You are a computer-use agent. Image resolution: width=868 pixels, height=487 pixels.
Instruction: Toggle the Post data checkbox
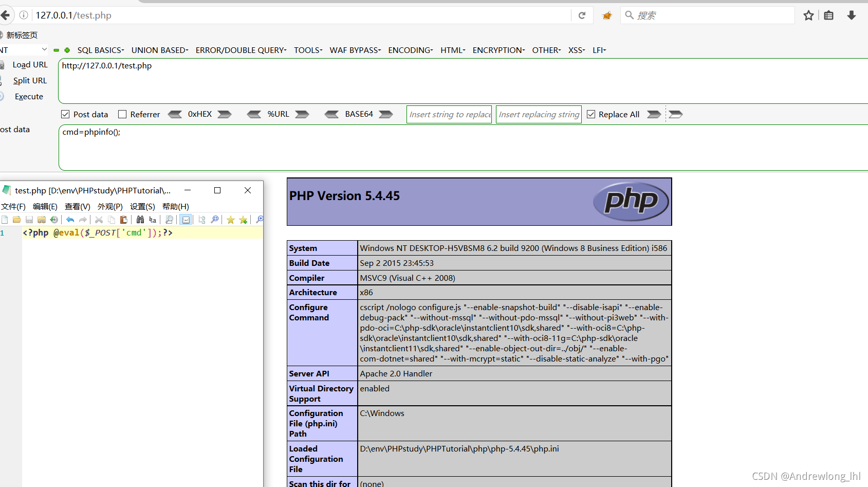coord(65,114)
